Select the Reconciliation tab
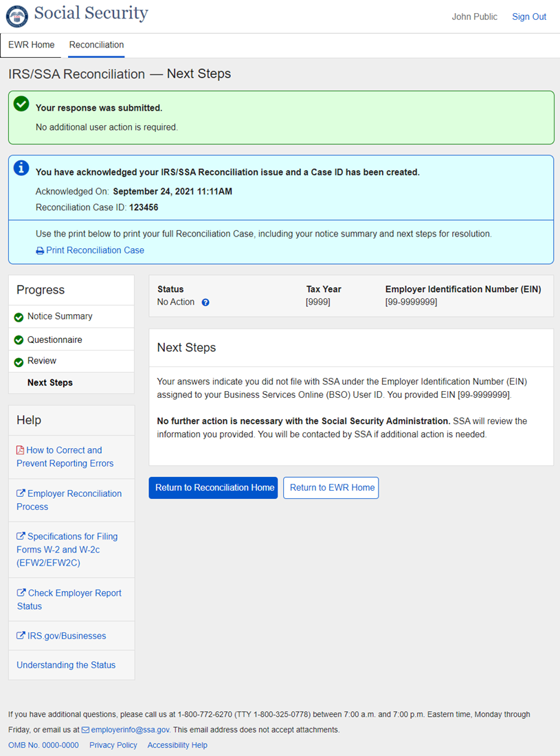The width and height of the screenshot is (560, 756). pyautogui.click(x=96, y=45)
